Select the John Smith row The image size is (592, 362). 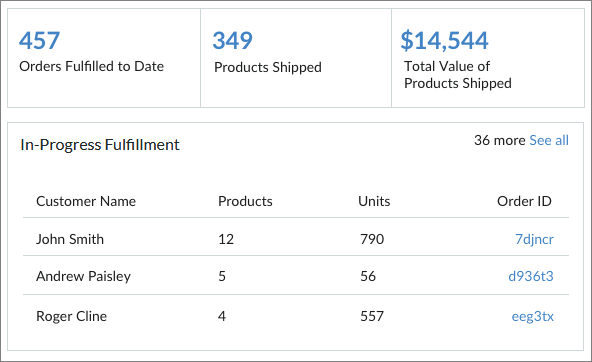coord(296,237)
